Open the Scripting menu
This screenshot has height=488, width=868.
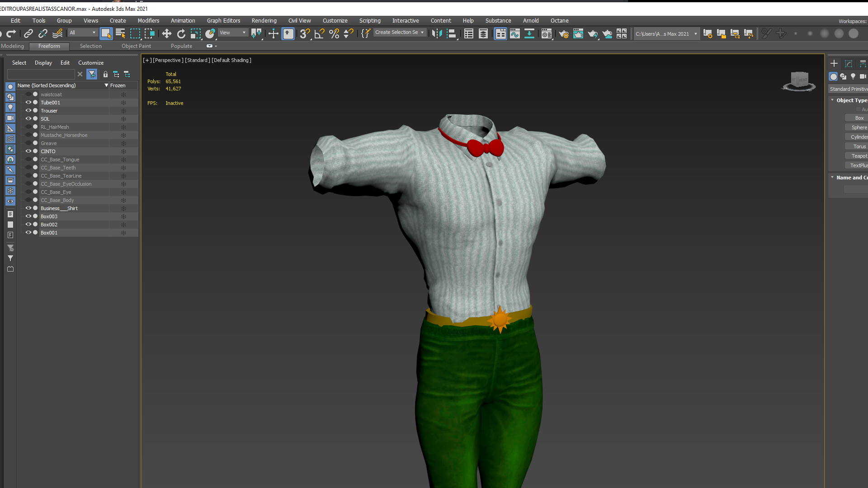(x=370, y=21)
